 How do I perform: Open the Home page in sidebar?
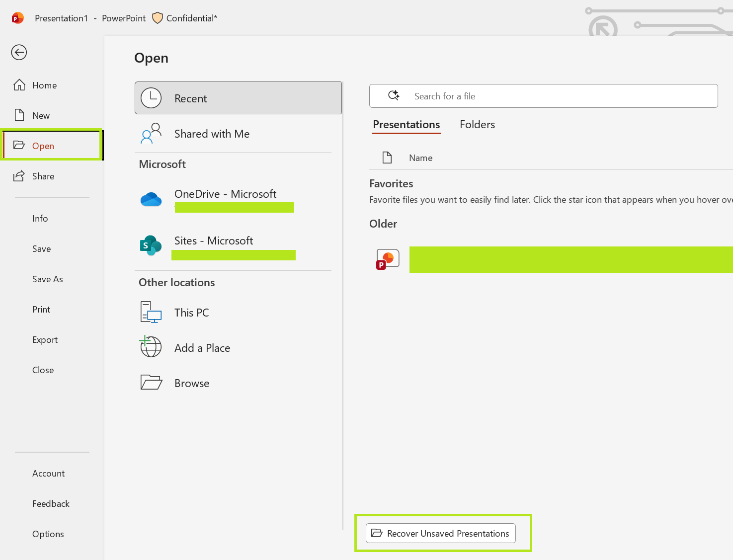tap(52, 85)
